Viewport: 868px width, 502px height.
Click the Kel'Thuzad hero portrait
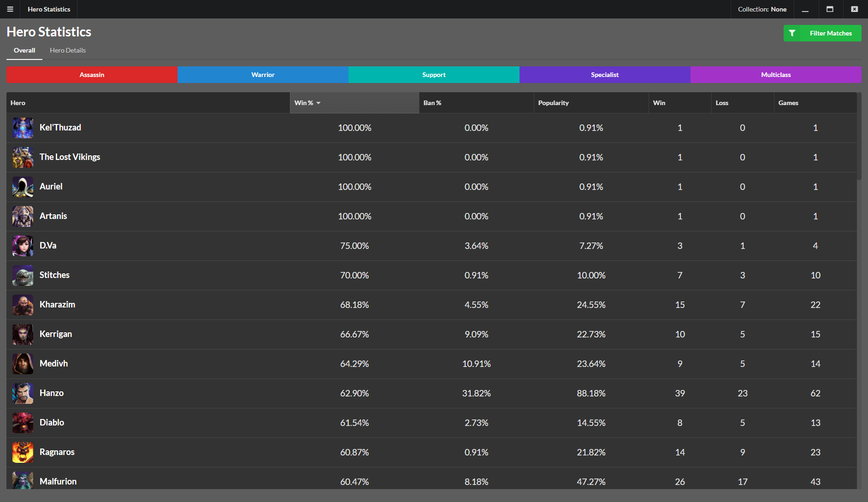(23, 128)
